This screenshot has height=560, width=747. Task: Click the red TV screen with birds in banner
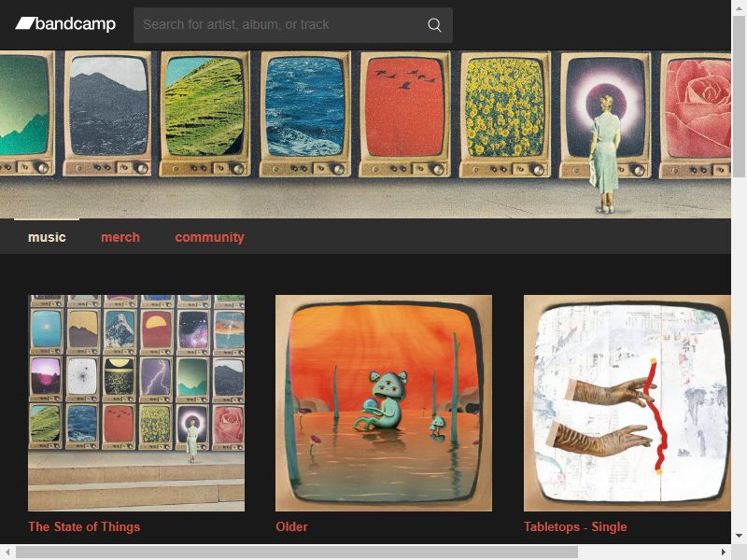[x=404, y=106]
